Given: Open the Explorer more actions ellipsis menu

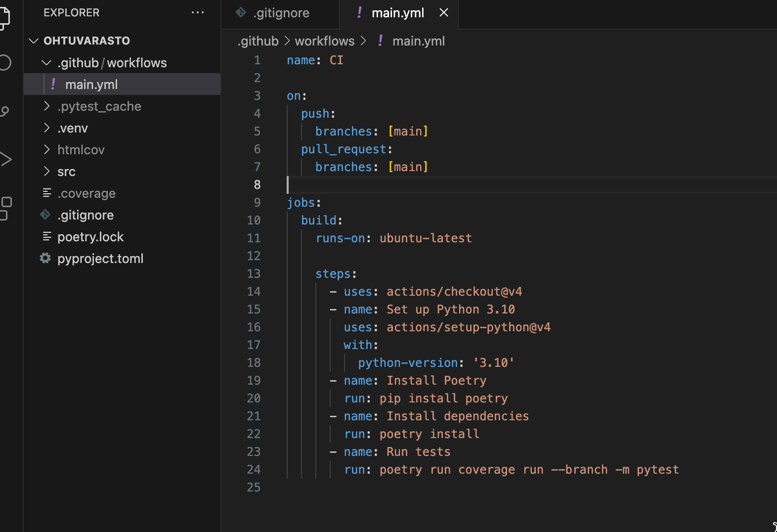Looking at the screenshot, I should [x=198, y=13].
